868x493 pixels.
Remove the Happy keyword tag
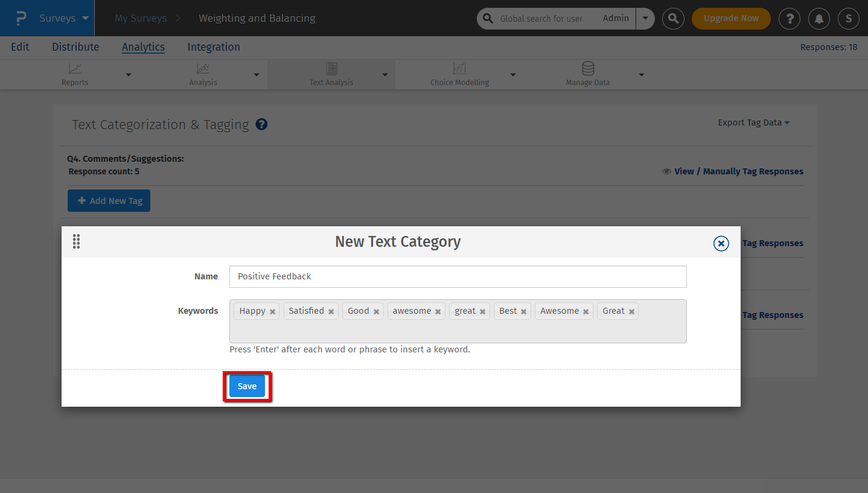(x=272, y=312)
